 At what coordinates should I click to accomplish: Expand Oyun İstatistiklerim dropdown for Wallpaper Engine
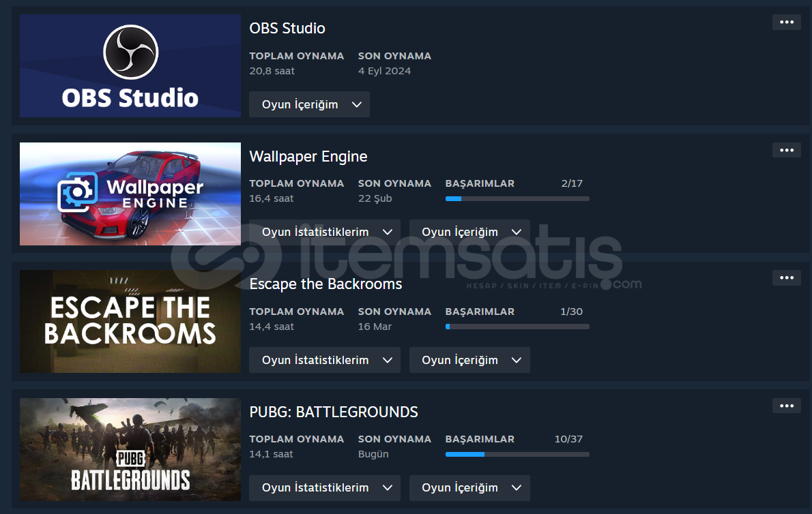[x=325, y=232]
